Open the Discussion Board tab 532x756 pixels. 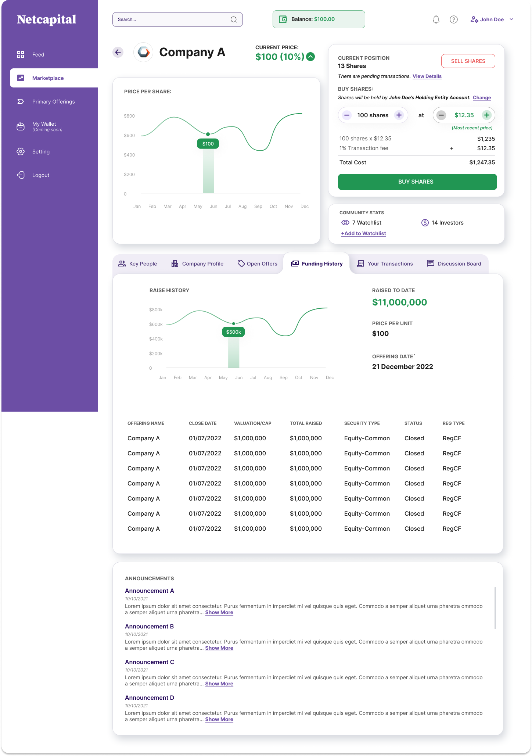pyautogui.click(x=454, y=264)
